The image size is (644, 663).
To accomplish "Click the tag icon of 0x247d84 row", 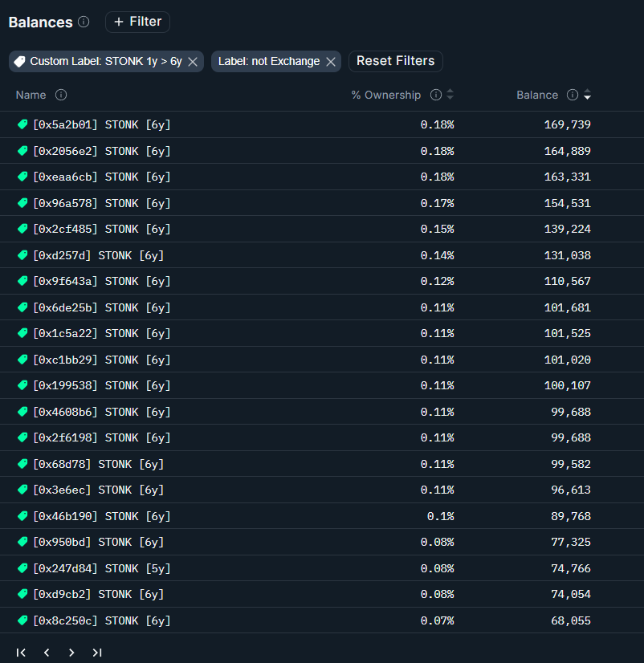I will (22, 567).
